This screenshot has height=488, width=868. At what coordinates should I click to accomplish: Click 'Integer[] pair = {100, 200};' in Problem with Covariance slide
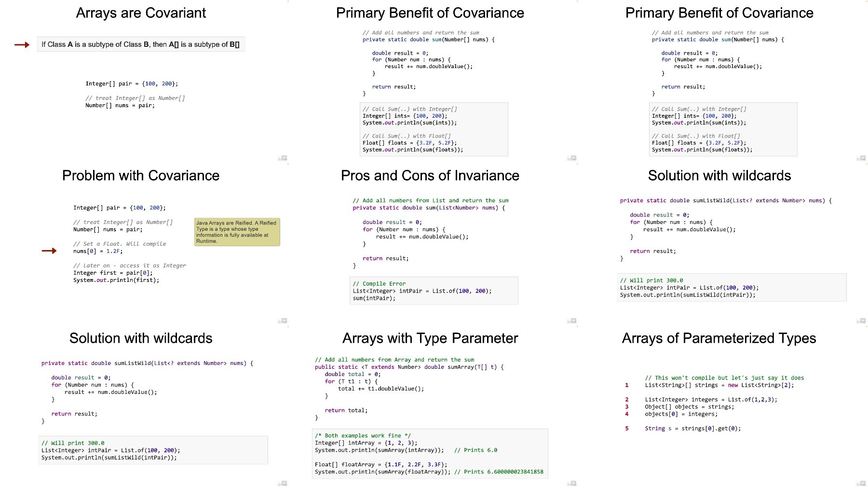click(120, 208)
